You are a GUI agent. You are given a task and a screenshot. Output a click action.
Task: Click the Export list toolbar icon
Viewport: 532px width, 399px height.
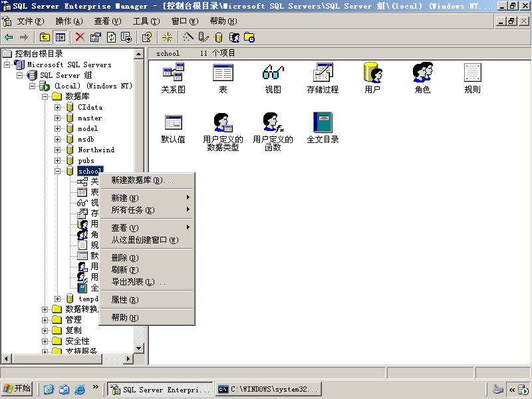(126, 37)
